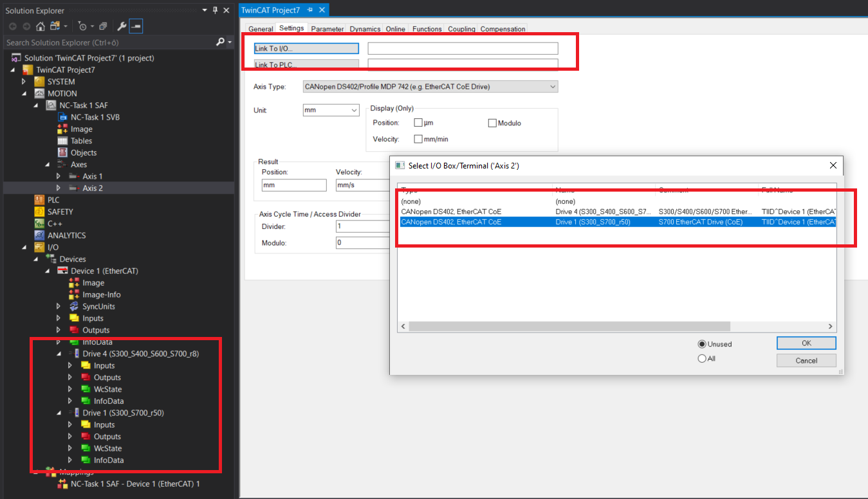The image size is (868, 499).
Task: Switch to the General tab
Action: click(x=261, y=29)
